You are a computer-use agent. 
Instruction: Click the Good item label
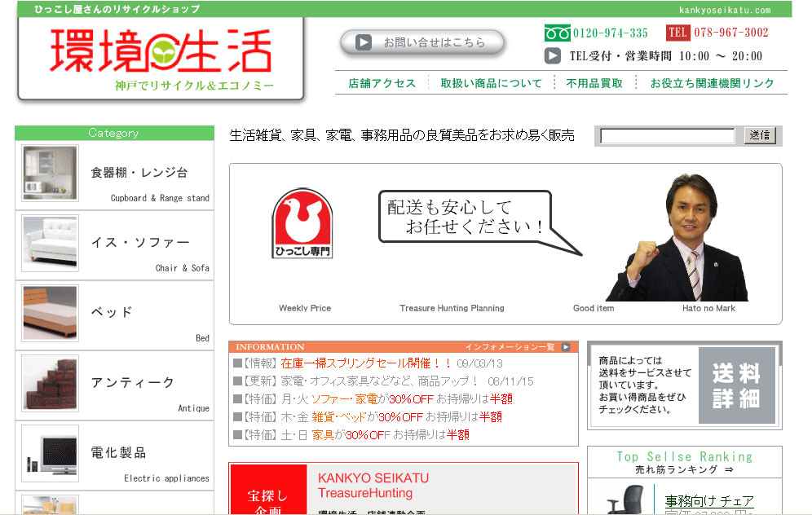point(594,308)
